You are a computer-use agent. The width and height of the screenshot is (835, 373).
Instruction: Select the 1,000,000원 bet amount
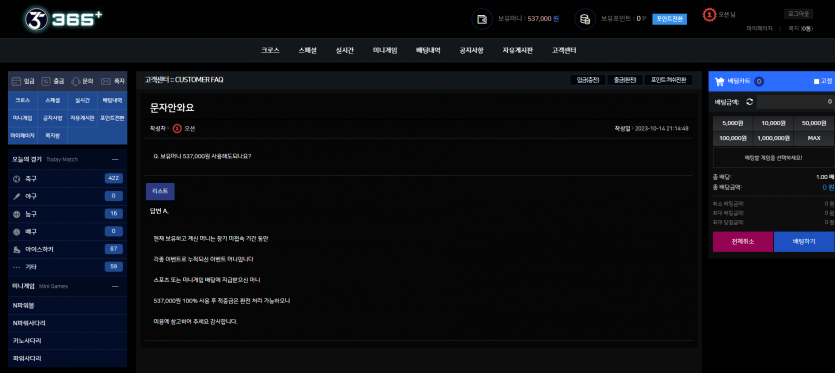pos(773,138)
